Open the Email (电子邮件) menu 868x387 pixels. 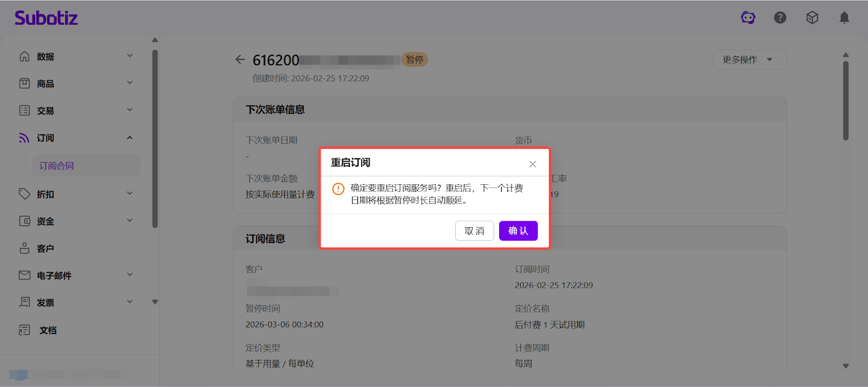point(54,275)
